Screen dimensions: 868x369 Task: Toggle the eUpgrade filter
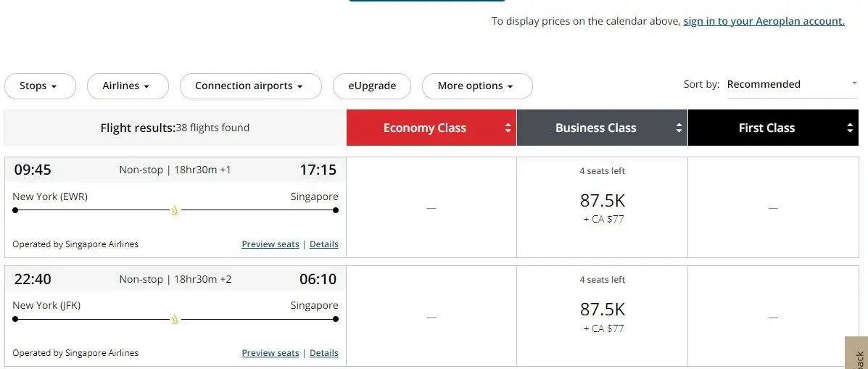click(x=372, y=86)
